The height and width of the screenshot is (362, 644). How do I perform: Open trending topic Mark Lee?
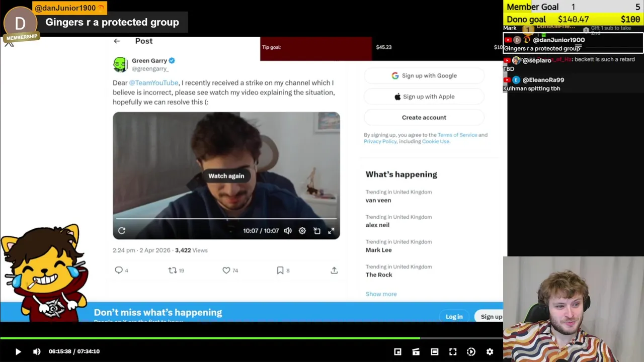[378, 250]
